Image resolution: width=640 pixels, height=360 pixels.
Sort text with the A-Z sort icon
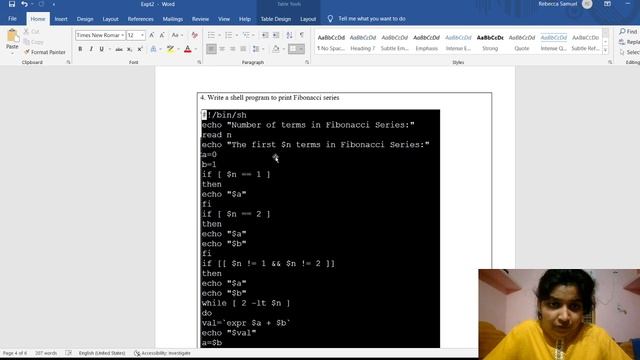click(289, 36)
